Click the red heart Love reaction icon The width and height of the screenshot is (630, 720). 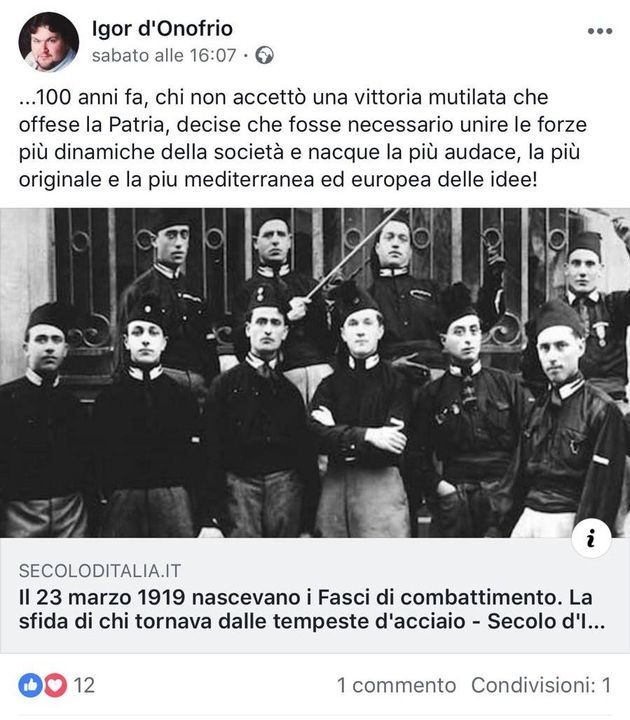click(x=55, y=685)
